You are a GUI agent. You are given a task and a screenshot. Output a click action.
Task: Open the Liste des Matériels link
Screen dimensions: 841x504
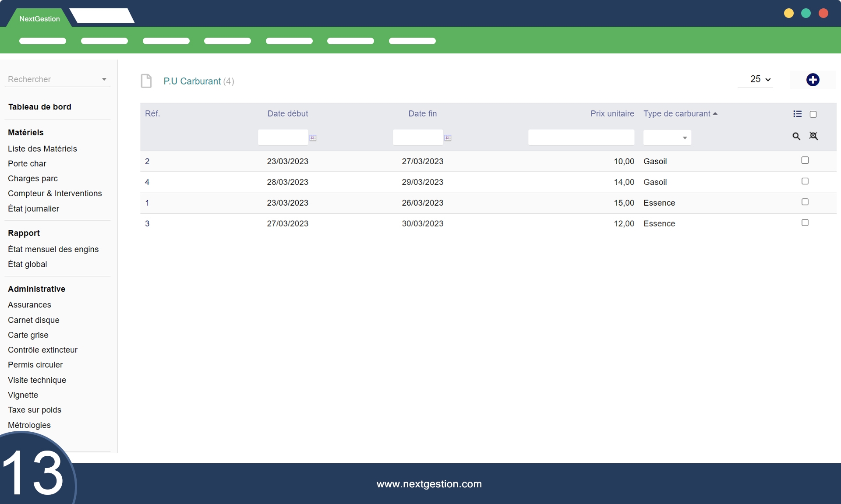click(42, 149)
